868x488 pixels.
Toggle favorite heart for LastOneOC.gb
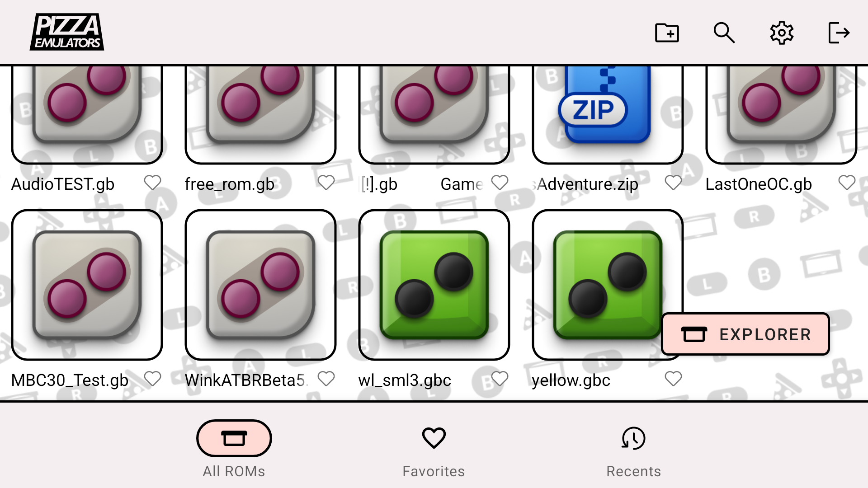(847, 183)
